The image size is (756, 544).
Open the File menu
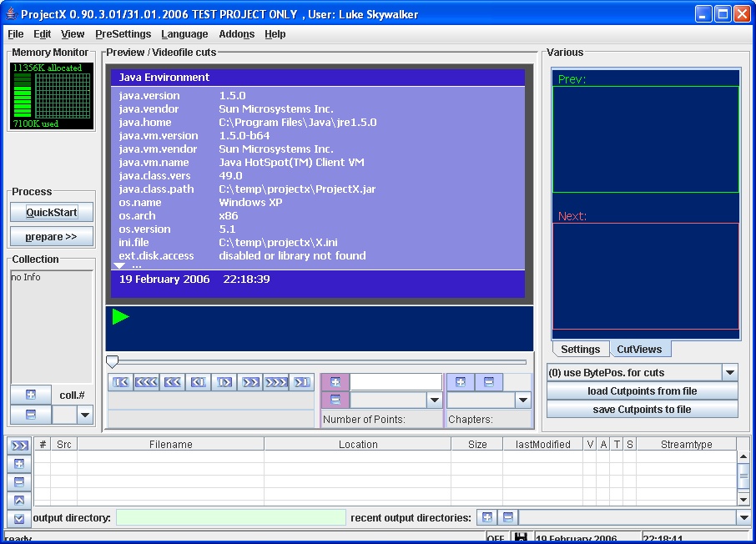pyautogui.click(x=15, y=34)
